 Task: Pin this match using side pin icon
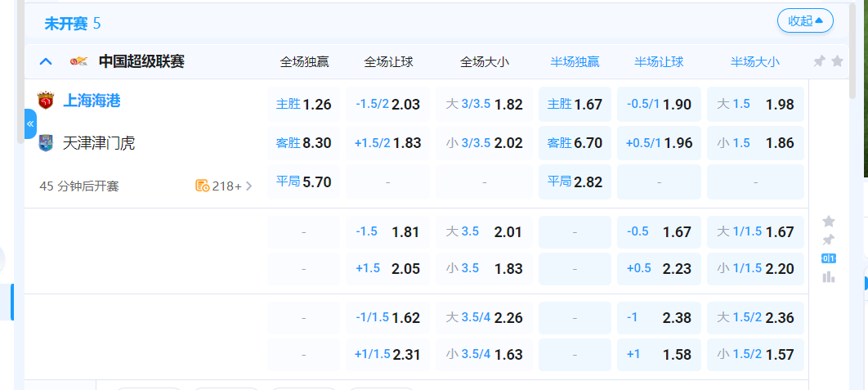(x=829, y=240)
